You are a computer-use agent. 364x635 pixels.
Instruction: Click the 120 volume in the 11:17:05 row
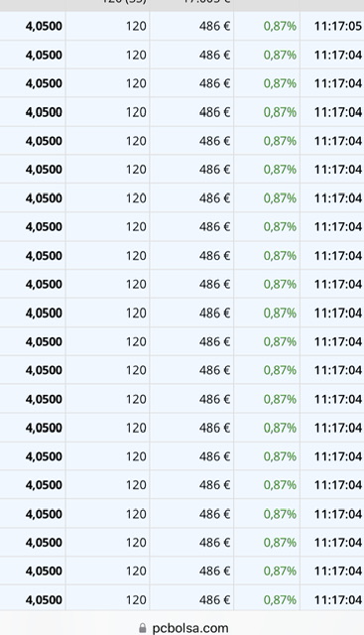point(136,27)
